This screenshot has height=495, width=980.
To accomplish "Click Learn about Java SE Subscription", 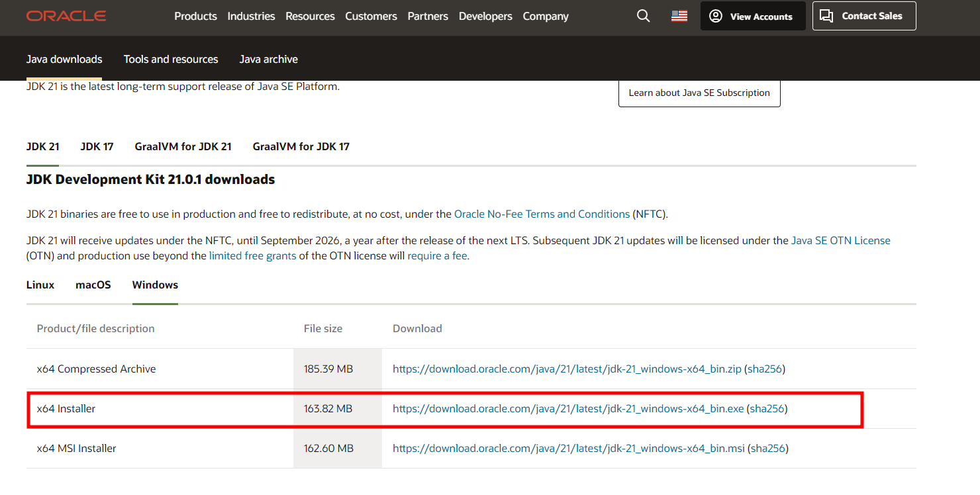I will click(699, 93).
